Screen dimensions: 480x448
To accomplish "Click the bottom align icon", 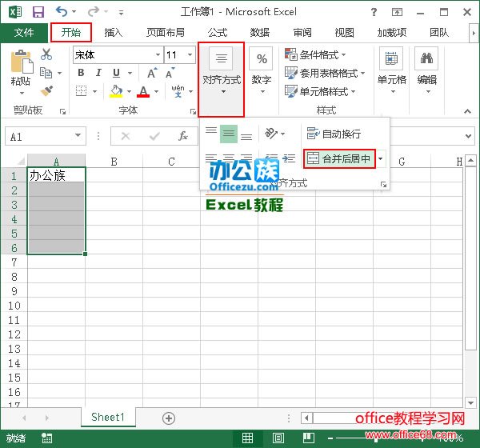I will pos(246,136).
